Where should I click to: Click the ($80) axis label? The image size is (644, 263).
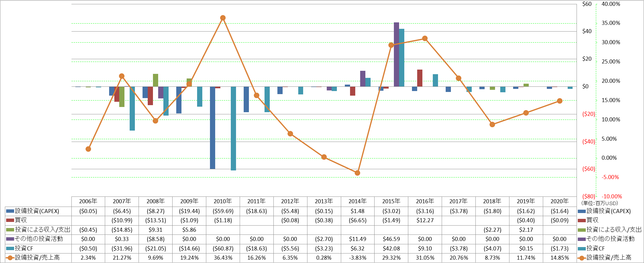tap(589, 196)
